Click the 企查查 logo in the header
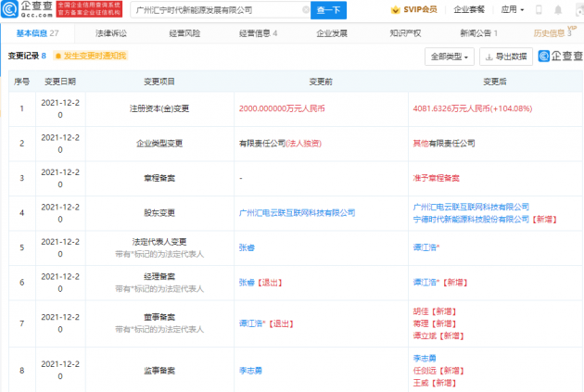This screenshot has height=392, width=584. 28,10
